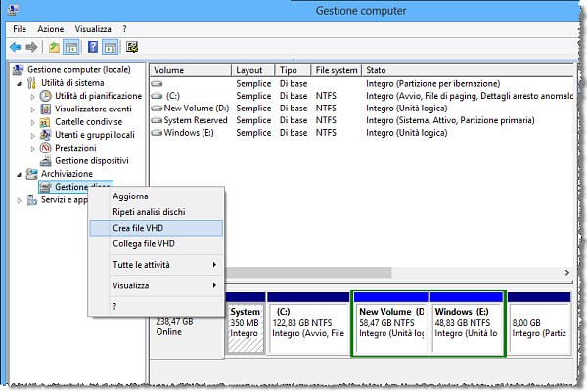Choose Collega file VHD

(157, 244)
